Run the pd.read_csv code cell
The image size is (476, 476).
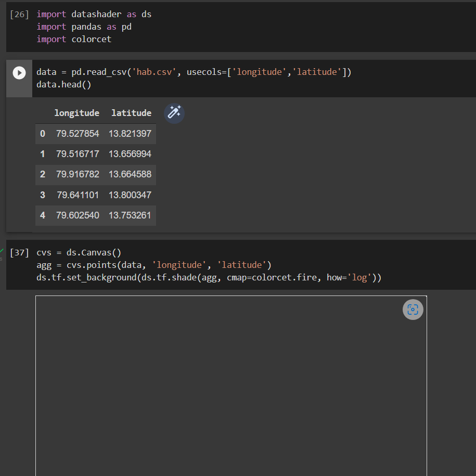(x=19, y=73)
